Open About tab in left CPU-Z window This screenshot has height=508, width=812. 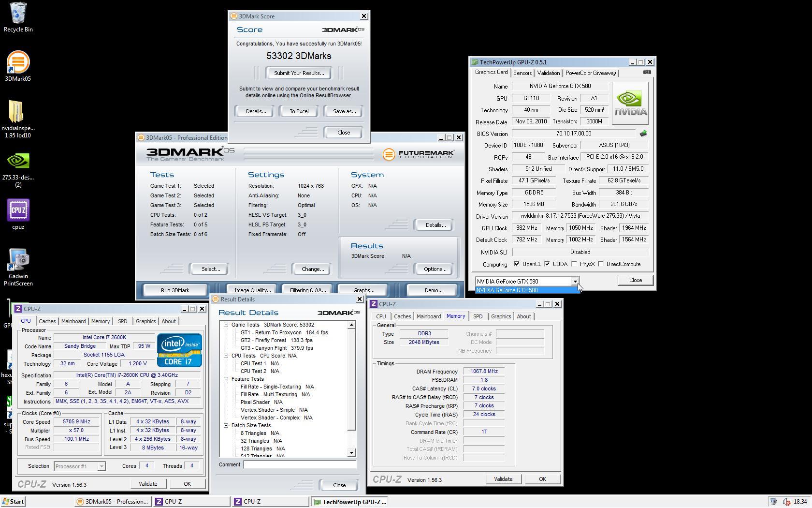[168, 321]
